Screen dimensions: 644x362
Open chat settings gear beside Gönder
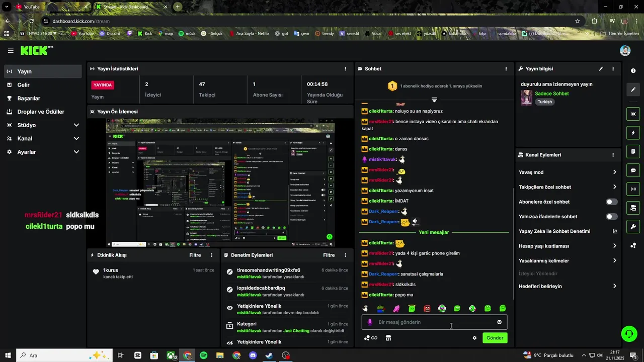(x=474, y=338)
